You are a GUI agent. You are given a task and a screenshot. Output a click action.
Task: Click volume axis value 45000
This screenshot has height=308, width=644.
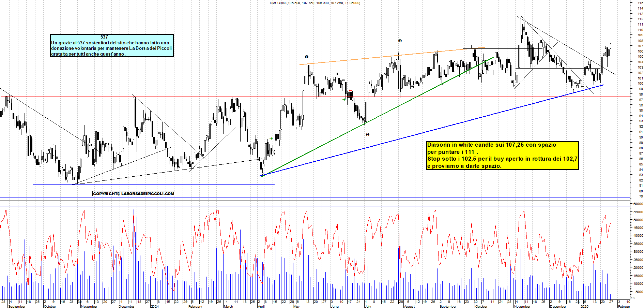638,228
